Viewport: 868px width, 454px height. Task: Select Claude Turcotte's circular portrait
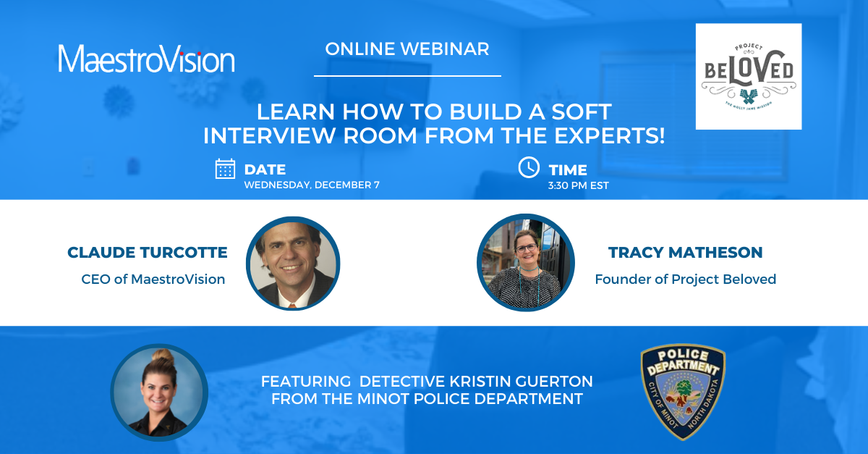coord(293,263)
